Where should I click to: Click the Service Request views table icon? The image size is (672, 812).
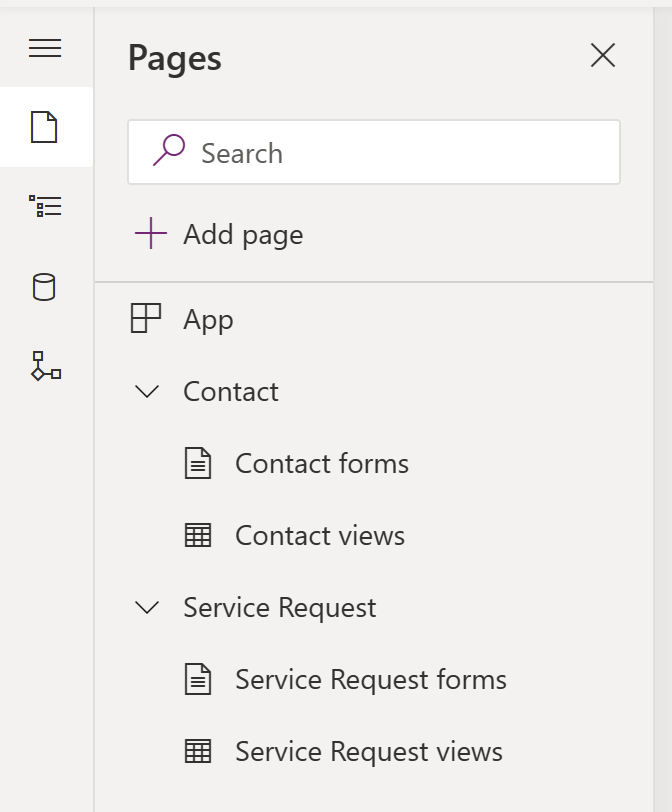tap(198, 751)
